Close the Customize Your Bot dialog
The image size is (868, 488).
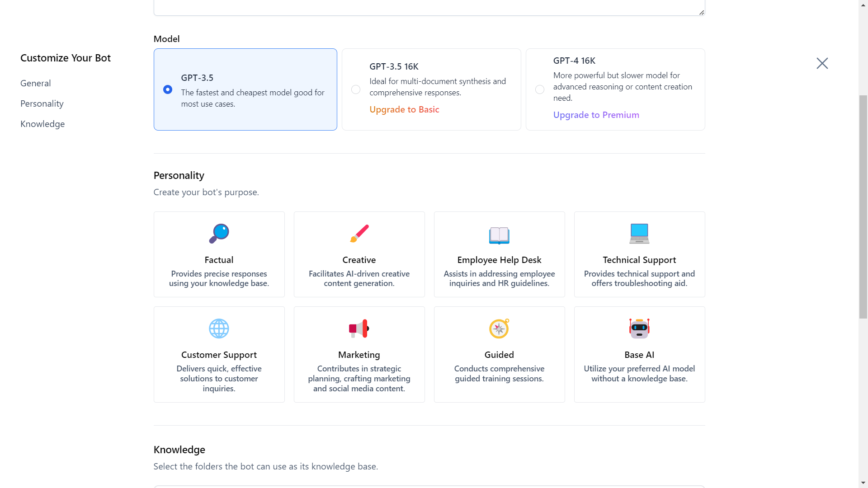pyautogui.click(x=822, y=63)
